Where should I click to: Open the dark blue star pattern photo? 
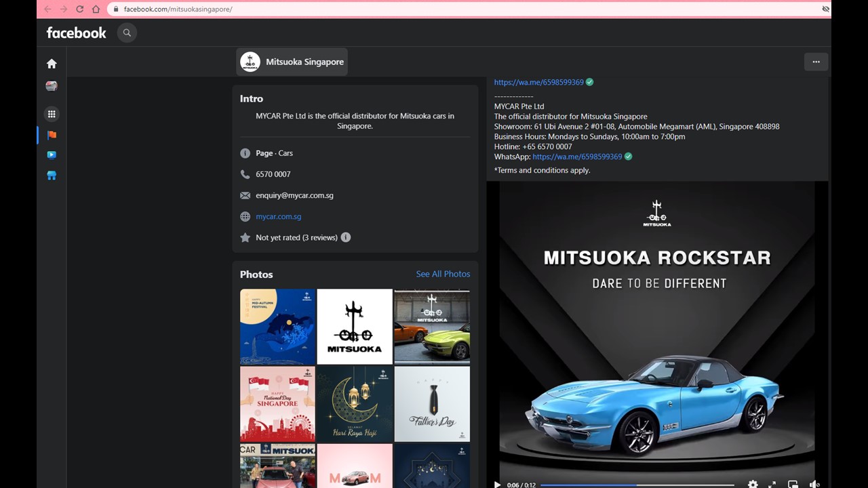[x=432, y=466]
